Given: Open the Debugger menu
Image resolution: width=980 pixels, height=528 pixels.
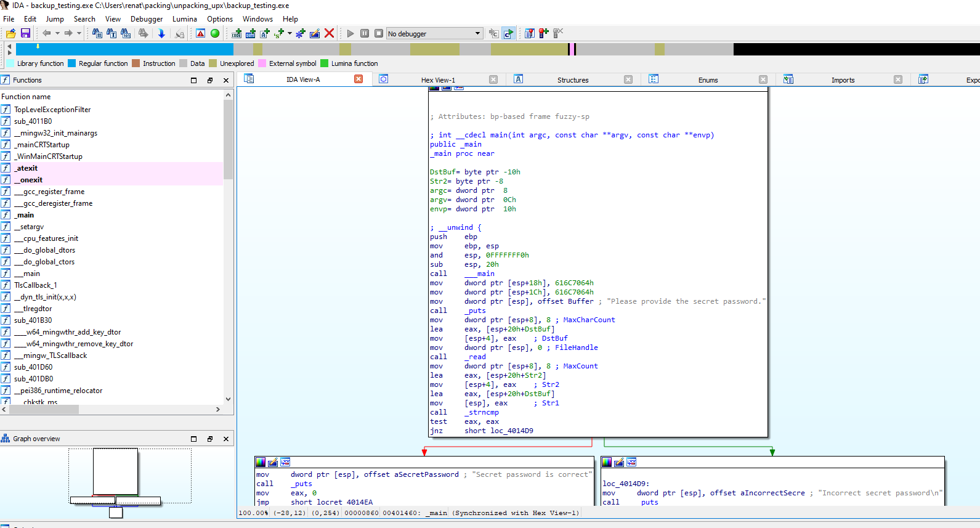Looking at the screenshot, I should click(147, 19).
